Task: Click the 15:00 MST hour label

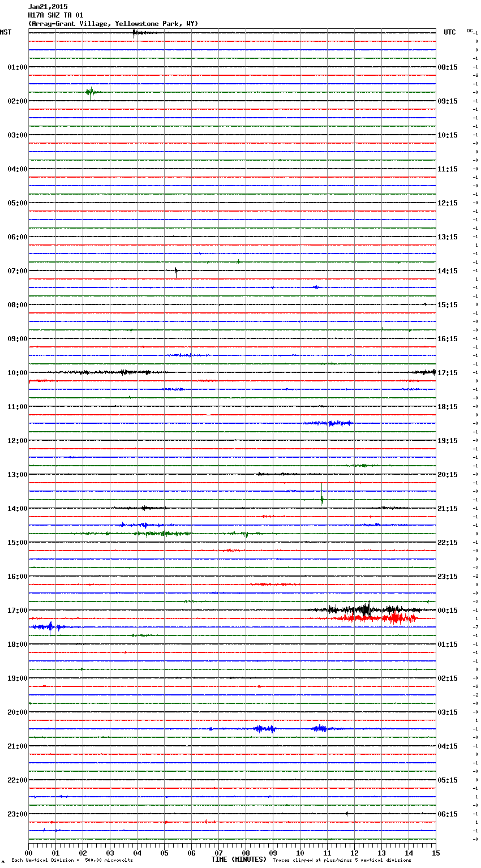Action: coord(18,543)
